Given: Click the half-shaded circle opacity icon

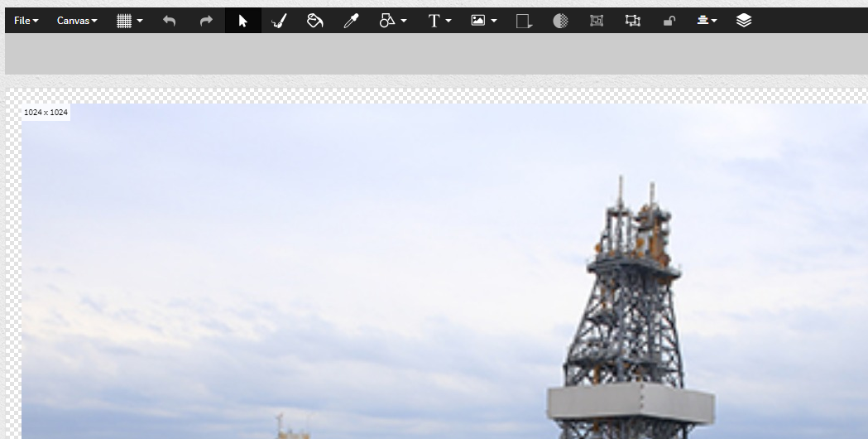Looking at the screenshot, I should click(x=560, y=21).
